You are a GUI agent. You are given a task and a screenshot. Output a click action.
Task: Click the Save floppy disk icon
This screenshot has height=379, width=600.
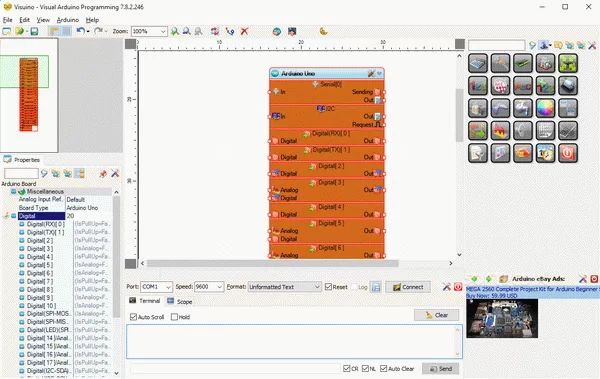[x=34, y=31]
